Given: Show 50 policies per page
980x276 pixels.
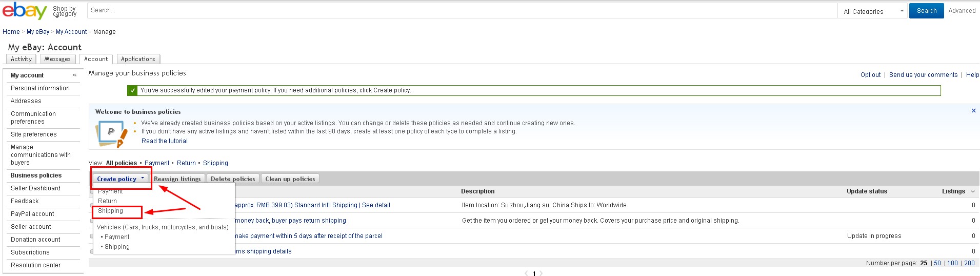Looking at the screenshot, I should pyautogui.click(x=937, y=263).
